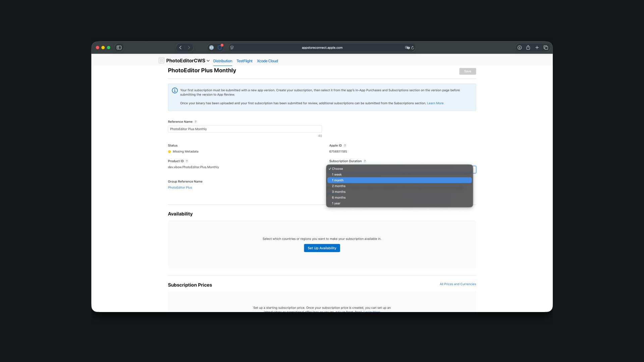644x362 pixels.
Task: Click the Reference Name help question mark
Action: 196,122
